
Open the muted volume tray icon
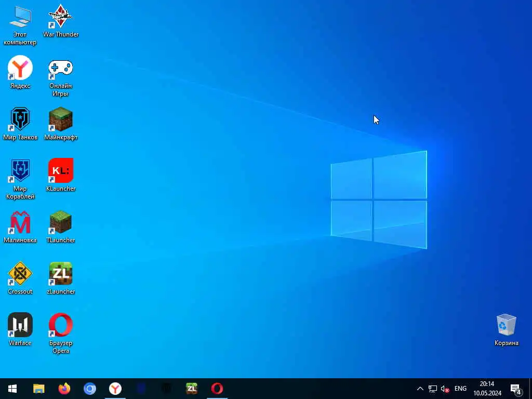[x=445, y=389]
